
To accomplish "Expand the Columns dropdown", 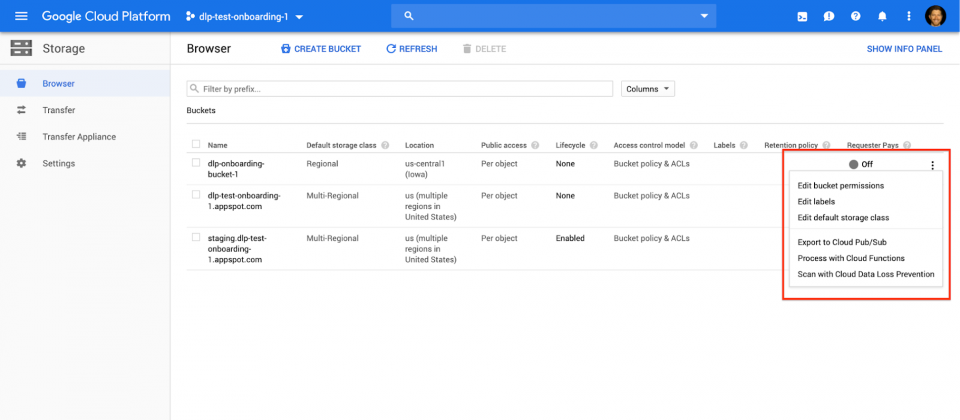I will 648,89.
